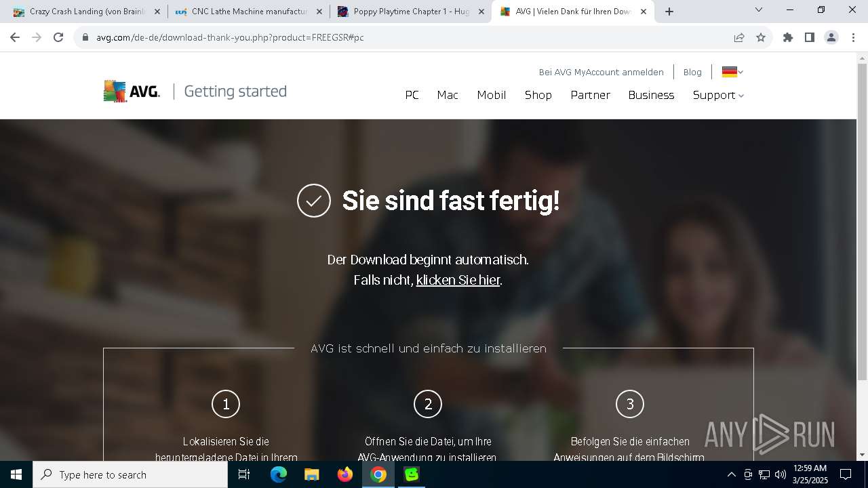The image size is (868, 488).
Task: Click the browser back arrow
Action: tap(15, 37)
